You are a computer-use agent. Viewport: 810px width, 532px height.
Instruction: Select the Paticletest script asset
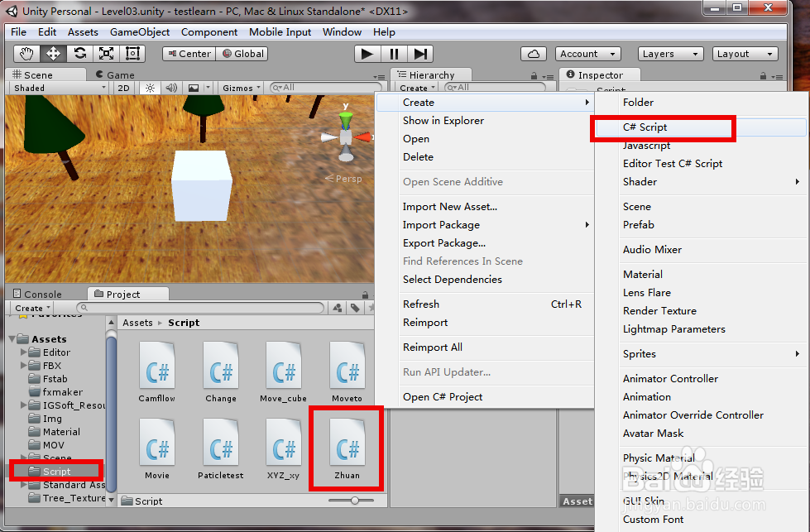pyautogui.click(x=221, y=449)
